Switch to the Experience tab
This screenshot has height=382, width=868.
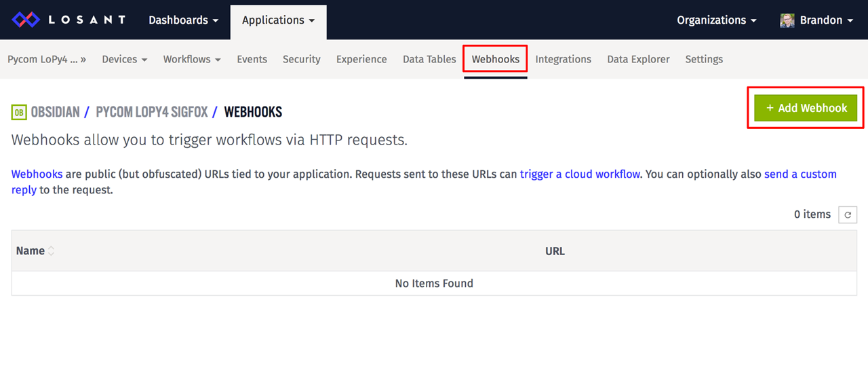(361, 60)
